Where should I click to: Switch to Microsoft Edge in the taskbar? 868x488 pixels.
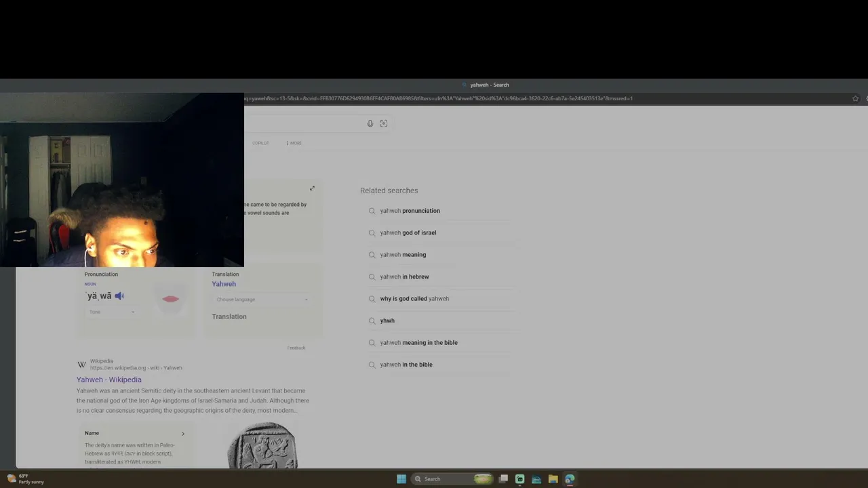point(570,479)
